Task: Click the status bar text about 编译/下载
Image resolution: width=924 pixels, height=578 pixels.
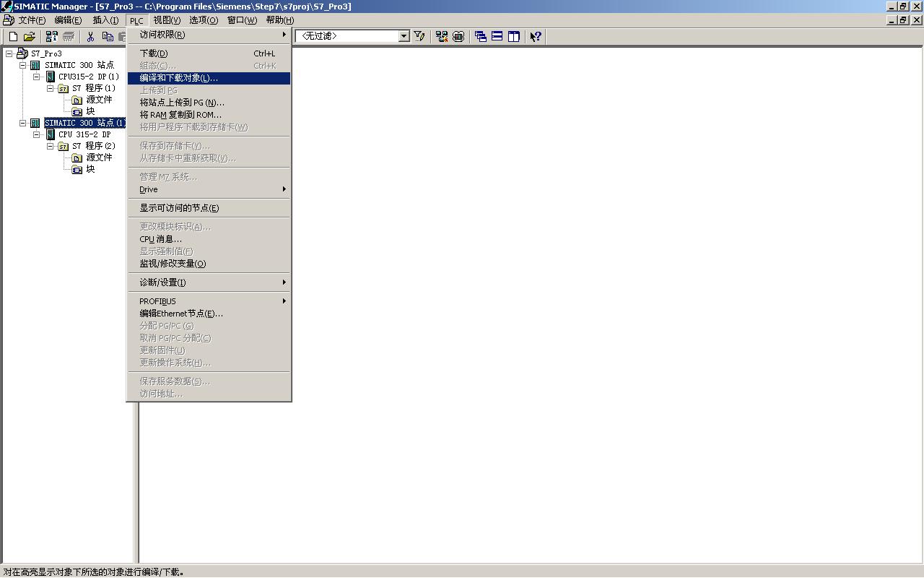Action: 93,572
